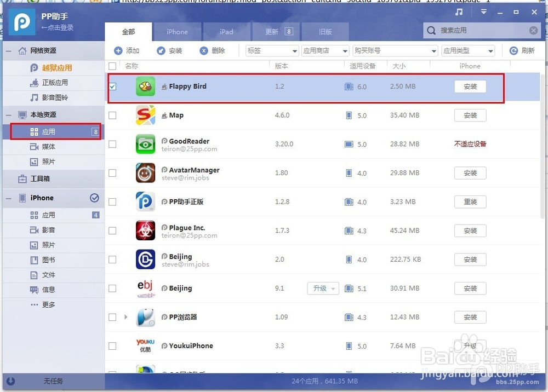This screenshot has height=392, width=548.
Task: Click the GoodReader app icon
Action: [145, 144]
